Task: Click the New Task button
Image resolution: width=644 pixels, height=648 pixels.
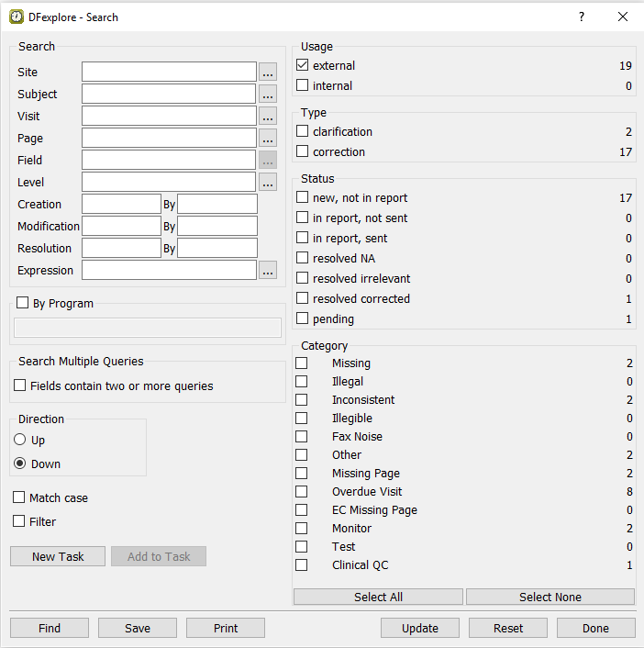Action: 58,556
